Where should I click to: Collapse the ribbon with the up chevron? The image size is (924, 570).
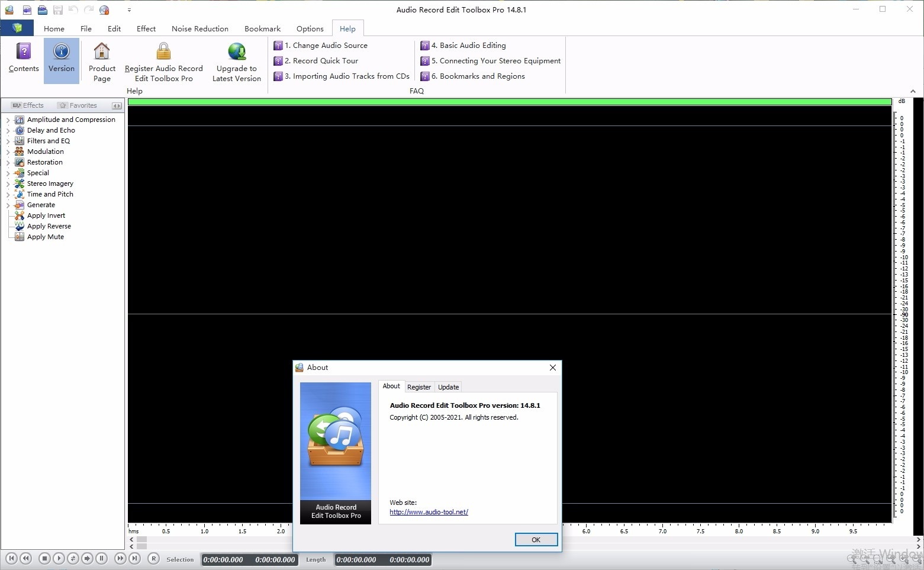913,91
